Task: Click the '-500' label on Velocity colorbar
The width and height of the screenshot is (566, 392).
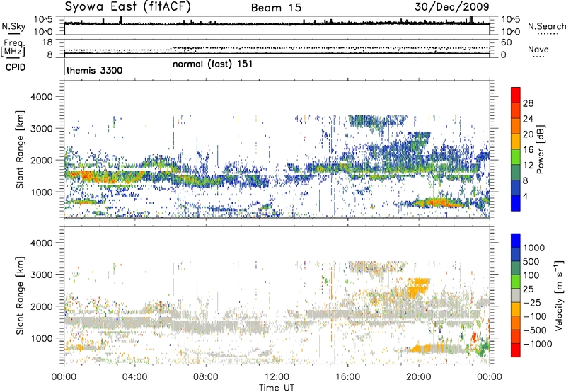Action: pyautogui.click(x=535, y=330)
